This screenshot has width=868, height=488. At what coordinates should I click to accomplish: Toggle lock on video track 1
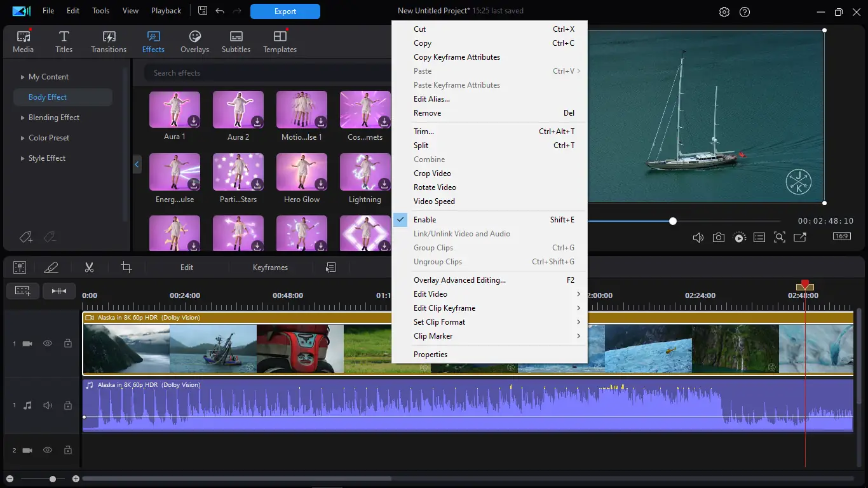click(67, 343)
